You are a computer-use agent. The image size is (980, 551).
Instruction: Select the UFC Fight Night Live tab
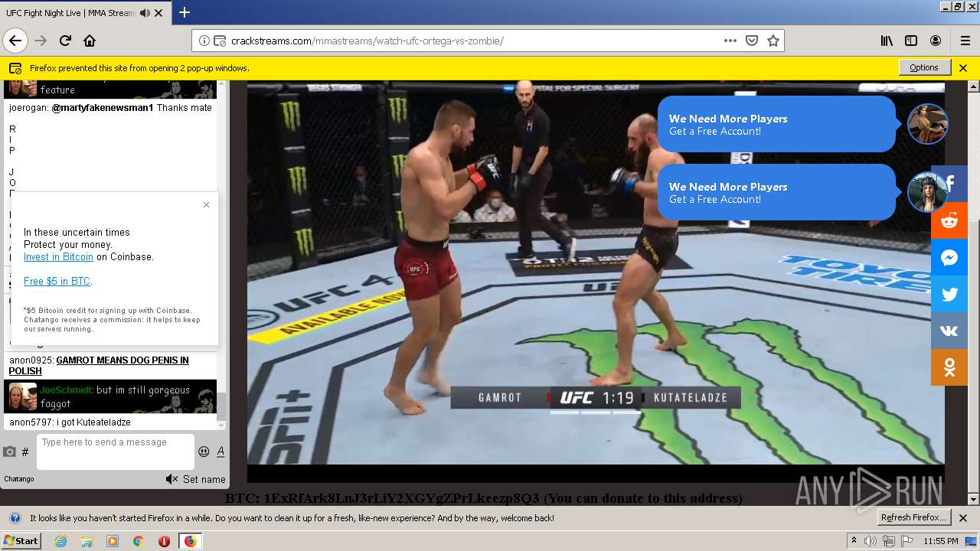(84, 13)
